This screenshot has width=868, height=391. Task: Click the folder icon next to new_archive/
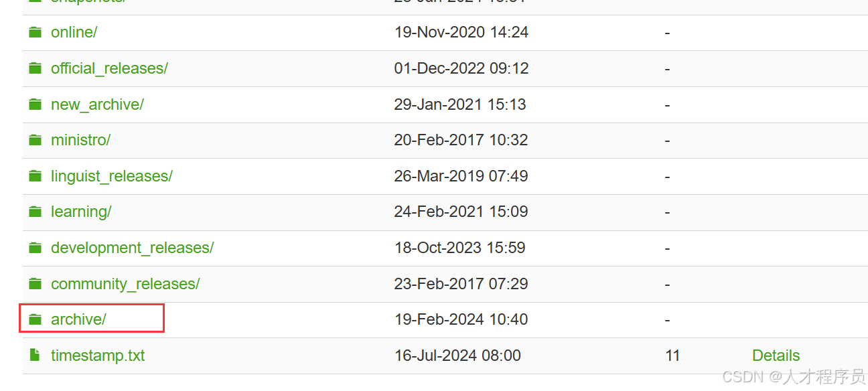tap(35, 104)
